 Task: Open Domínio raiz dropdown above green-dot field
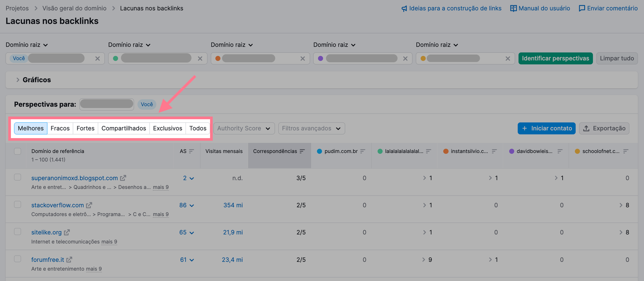[x=129, y=45]
